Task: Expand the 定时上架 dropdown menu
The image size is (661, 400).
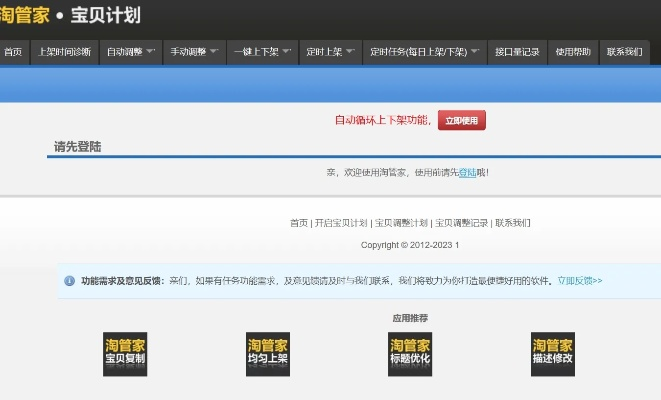Action: [x=329, y=52]
